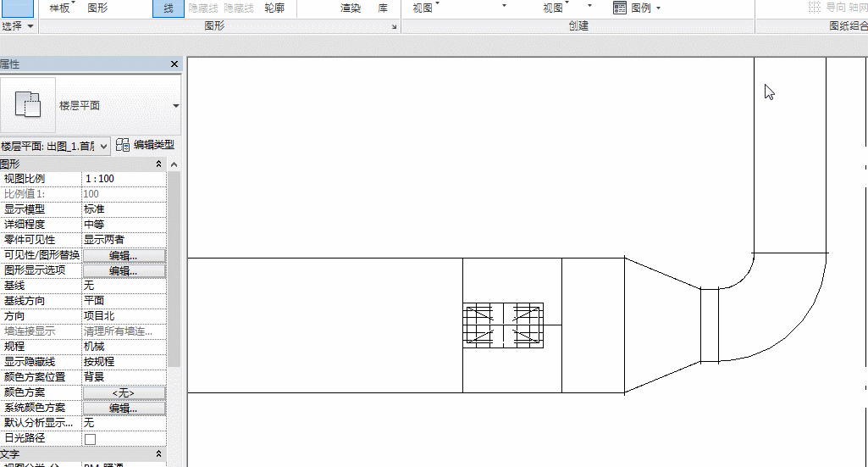
Task: Click the 默认分析显示 value 无
Action: click(x=124, y=423)
